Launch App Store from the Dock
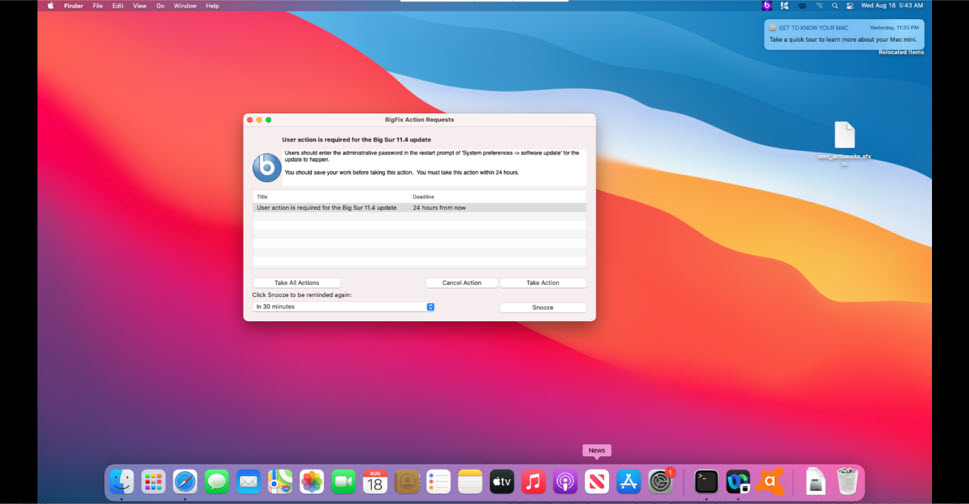 point(628,482)
